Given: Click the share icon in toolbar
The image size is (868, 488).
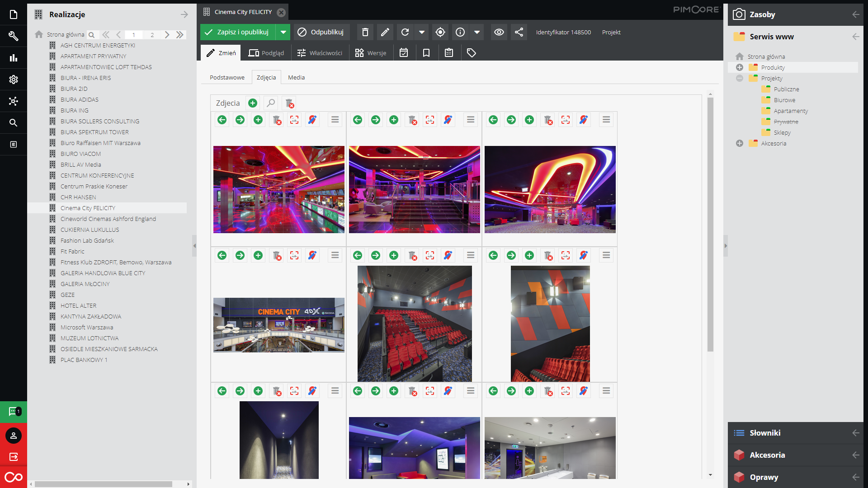Looking at the screenshot, I should tap(519, 32).
